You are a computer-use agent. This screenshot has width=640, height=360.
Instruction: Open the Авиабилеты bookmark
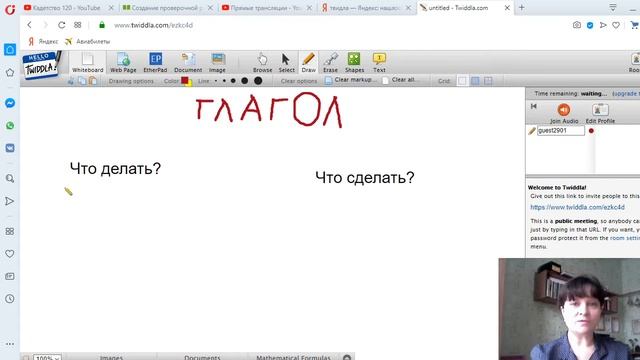(x=87, y=42)
